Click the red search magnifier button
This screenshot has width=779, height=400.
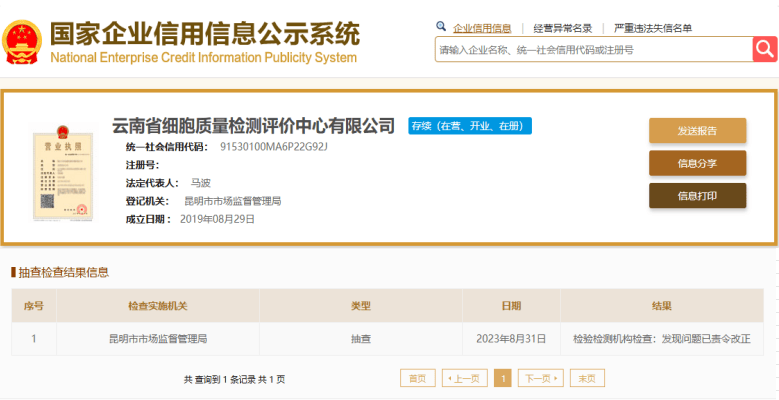[x=765, y=49]
